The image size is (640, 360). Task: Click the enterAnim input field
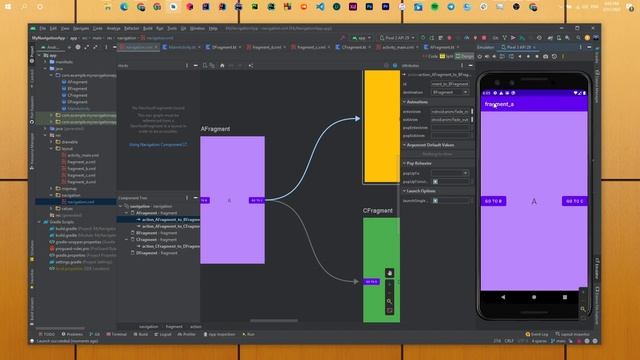(x=450, y=111)
